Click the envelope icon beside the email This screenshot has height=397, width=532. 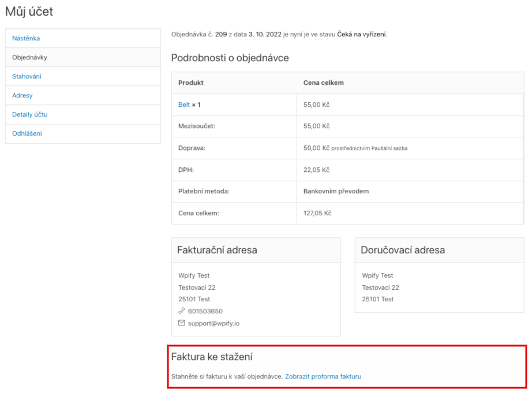click(x=182, y=323)
